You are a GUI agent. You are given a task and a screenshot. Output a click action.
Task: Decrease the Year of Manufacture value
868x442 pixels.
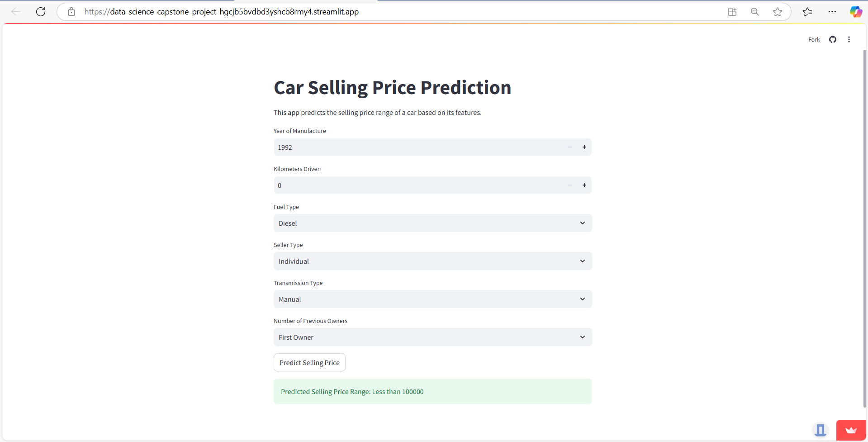[569, 147]
